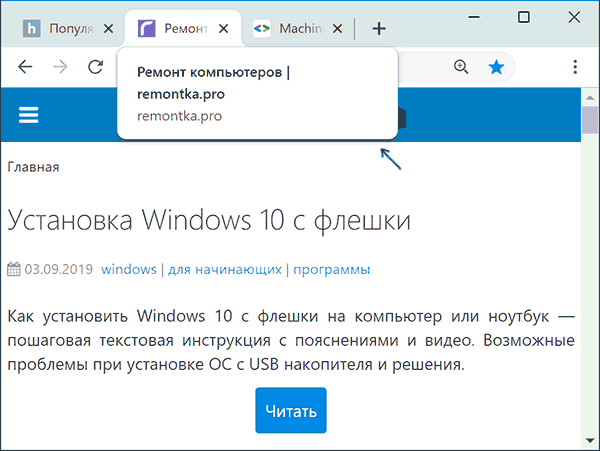Screen dimensions: 600x451
Task: Close the Ремонт tab
Action: [x=223, y=29]
